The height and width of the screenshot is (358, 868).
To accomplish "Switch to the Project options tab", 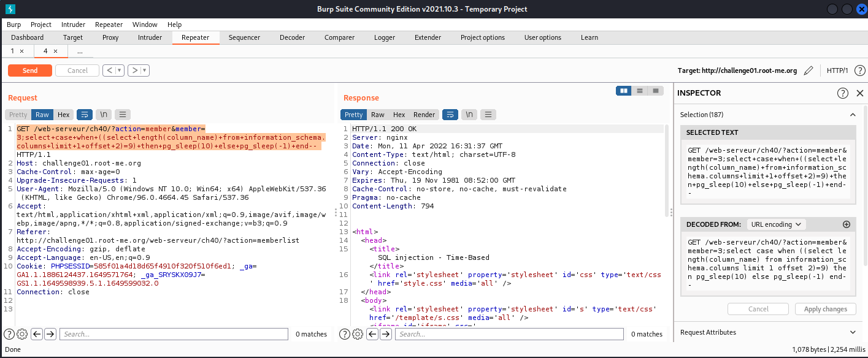I will 483,37.
